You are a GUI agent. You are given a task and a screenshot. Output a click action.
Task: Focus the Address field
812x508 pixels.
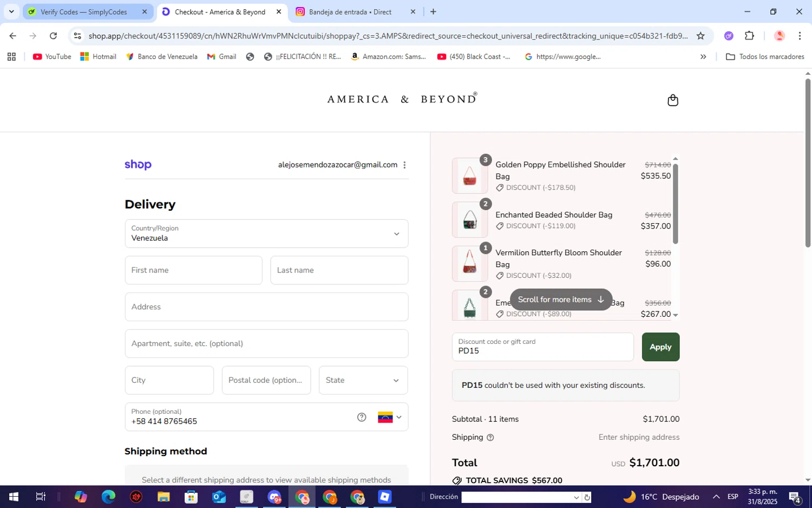[266, 307]
